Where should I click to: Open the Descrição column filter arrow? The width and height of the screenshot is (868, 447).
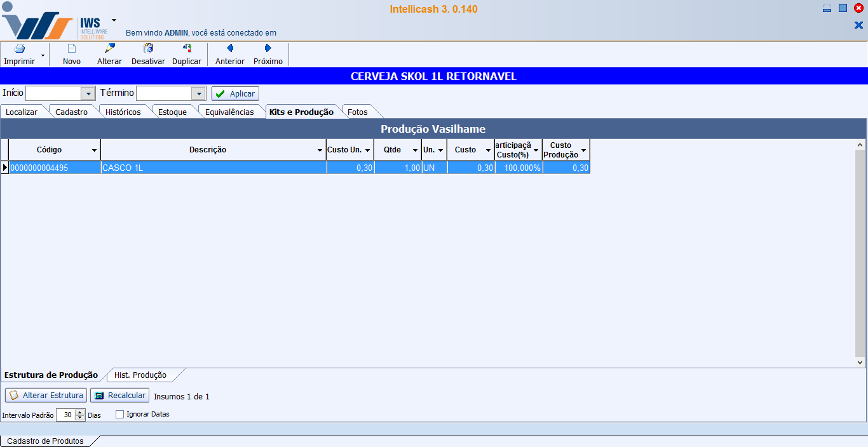coord(320,150)
